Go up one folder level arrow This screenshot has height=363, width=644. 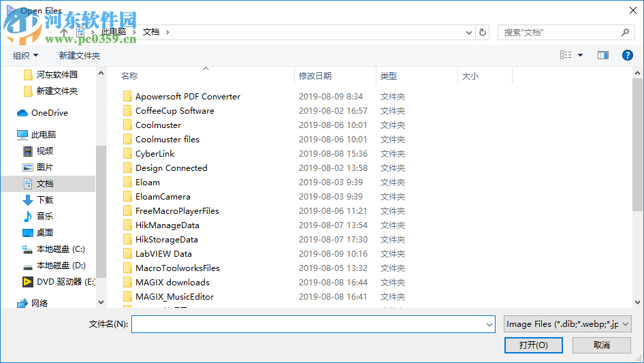64,32
